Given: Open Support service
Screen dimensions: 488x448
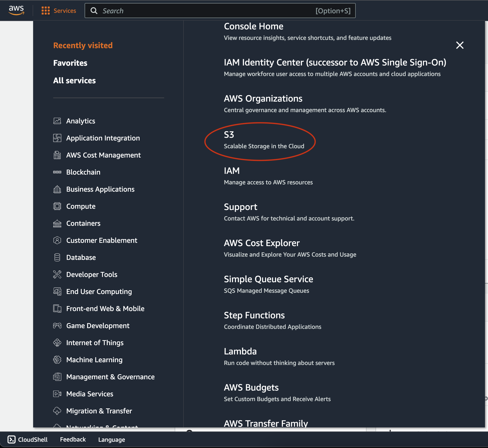Looking at the screenshot, I should (240, 207).
